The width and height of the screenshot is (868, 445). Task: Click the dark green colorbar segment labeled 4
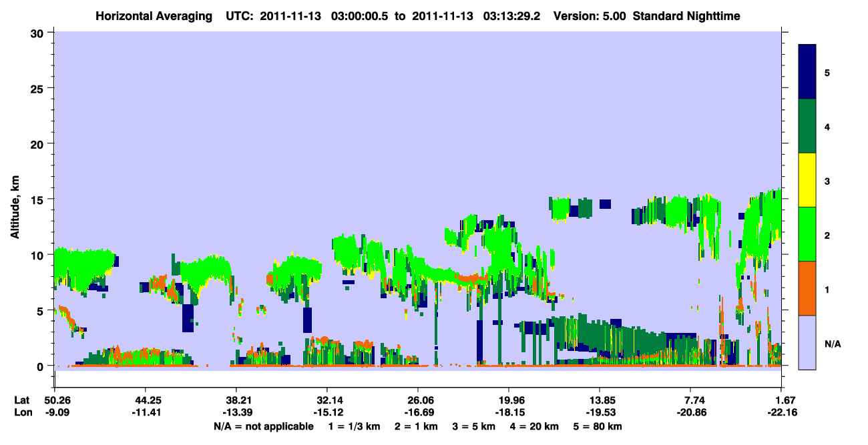click(x=807, y=126)
